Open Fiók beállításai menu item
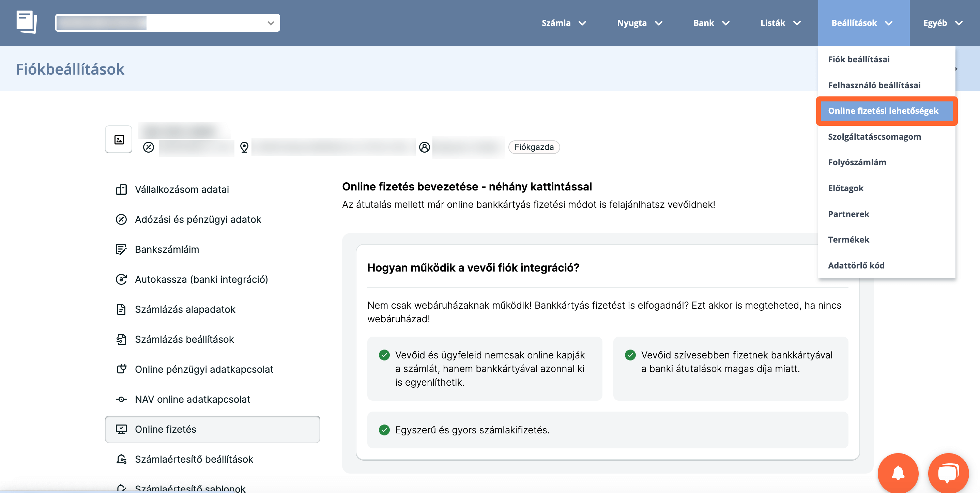Image resolution: width=980 pixels, height=493 pixels. point(859,59)
